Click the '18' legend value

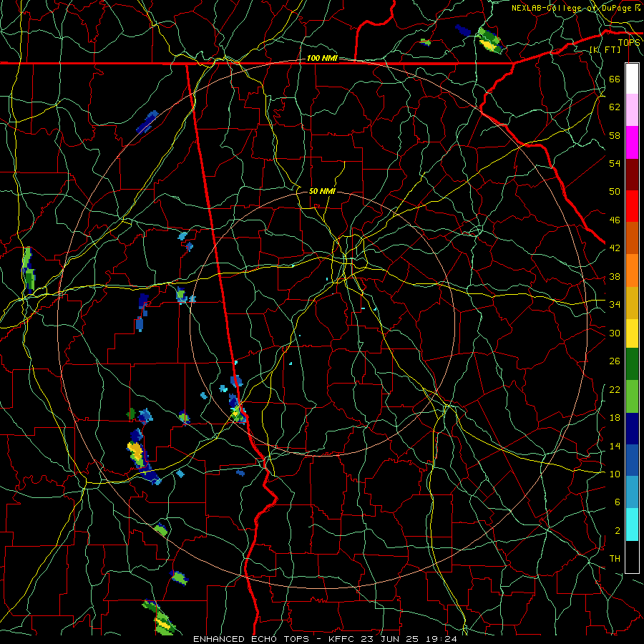point(615,418)
